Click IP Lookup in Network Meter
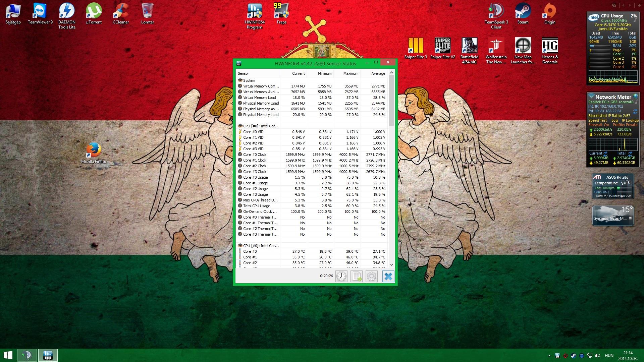This screenshot has height=362, width=644. (630, 120)
